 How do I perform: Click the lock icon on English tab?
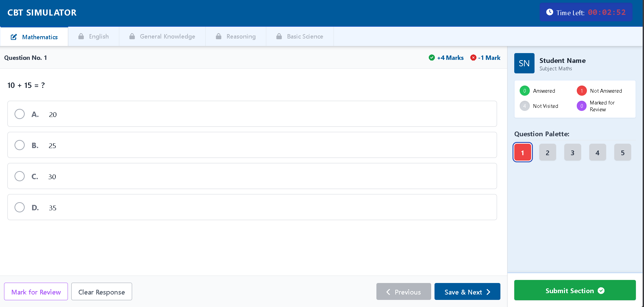point(81,36)
